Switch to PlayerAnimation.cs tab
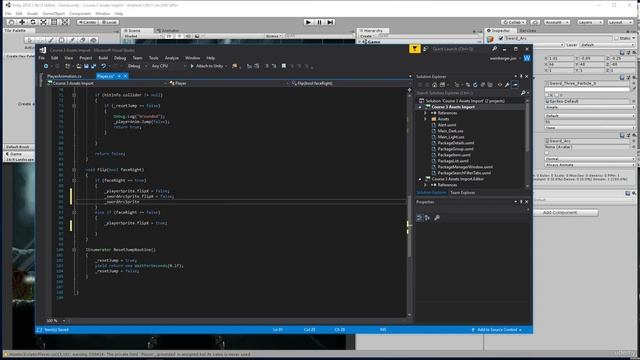The image size is (640, 360). [64, 76]
